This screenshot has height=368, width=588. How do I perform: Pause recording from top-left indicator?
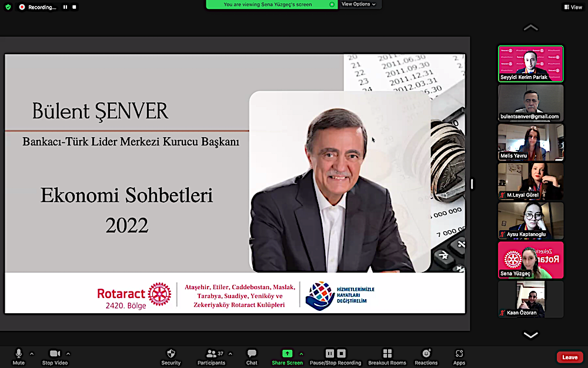click(65, 7)
